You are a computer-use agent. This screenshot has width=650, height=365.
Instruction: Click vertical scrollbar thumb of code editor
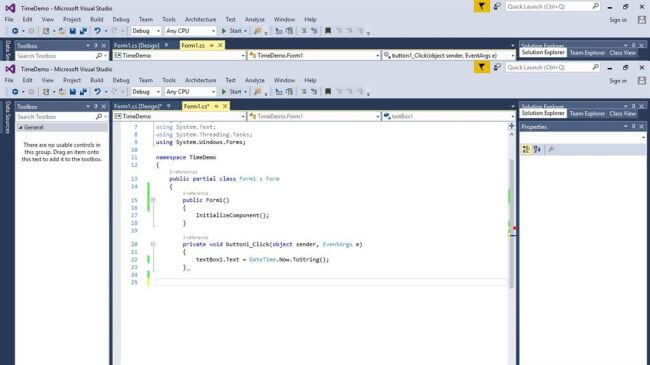(x=512, y=224)
